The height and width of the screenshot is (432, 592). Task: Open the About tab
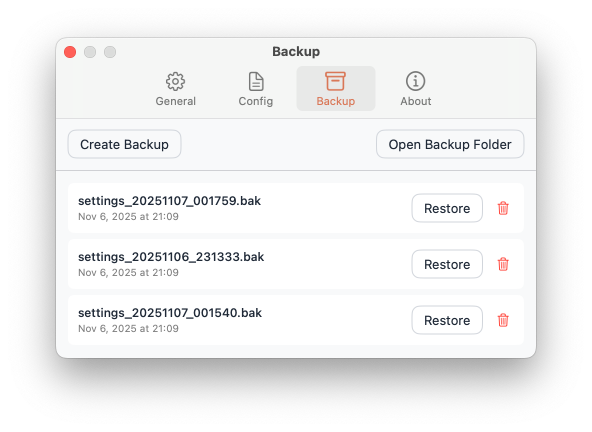[416, 89]
